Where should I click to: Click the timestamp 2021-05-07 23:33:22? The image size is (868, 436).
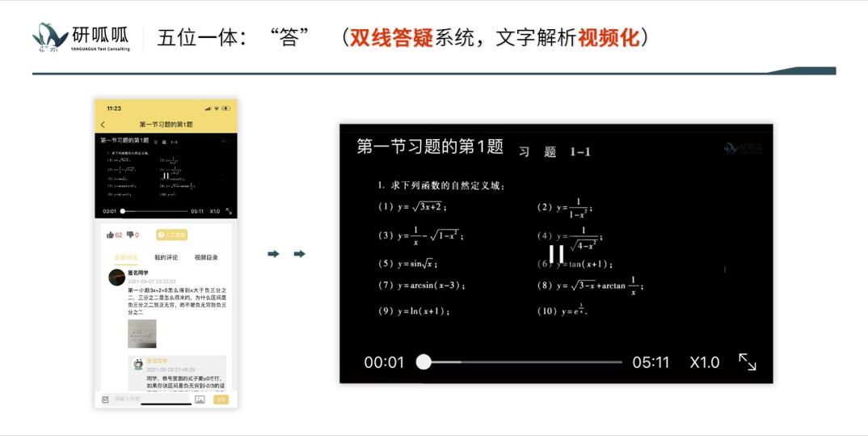point(152,281)
